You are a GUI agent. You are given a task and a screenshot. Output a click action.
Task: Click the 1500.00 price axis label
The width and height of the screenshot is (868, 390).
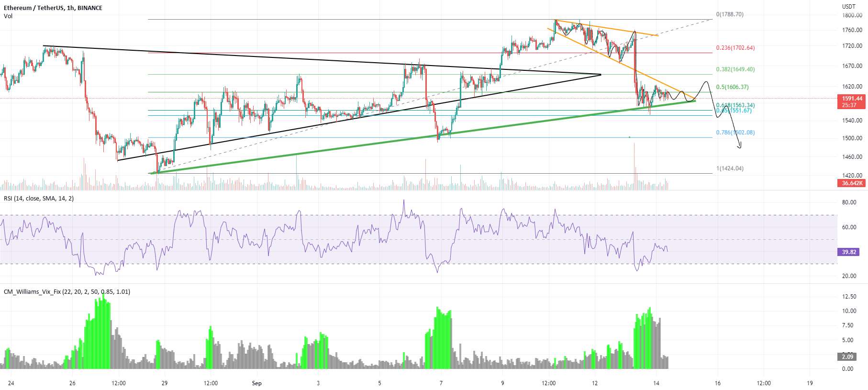click(x=852, y=138)
